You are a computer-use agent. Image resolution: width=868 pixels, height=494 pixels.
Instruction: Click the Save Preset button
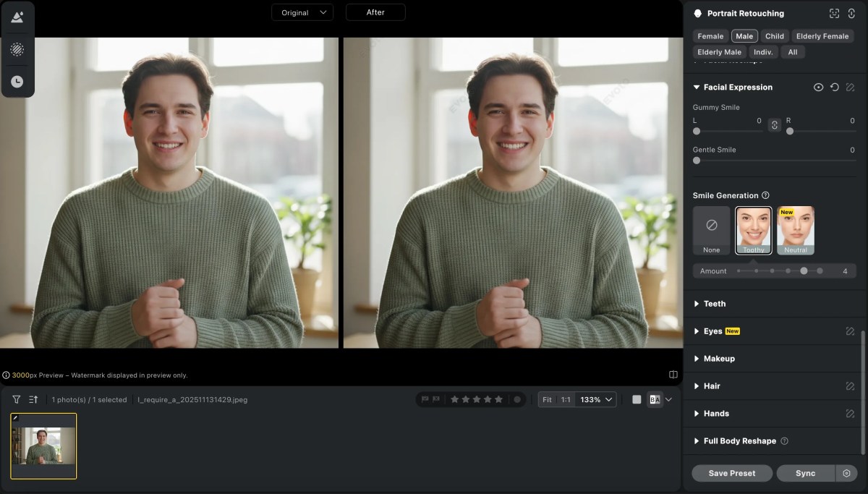pyautogui.click(x=731, y=473)
